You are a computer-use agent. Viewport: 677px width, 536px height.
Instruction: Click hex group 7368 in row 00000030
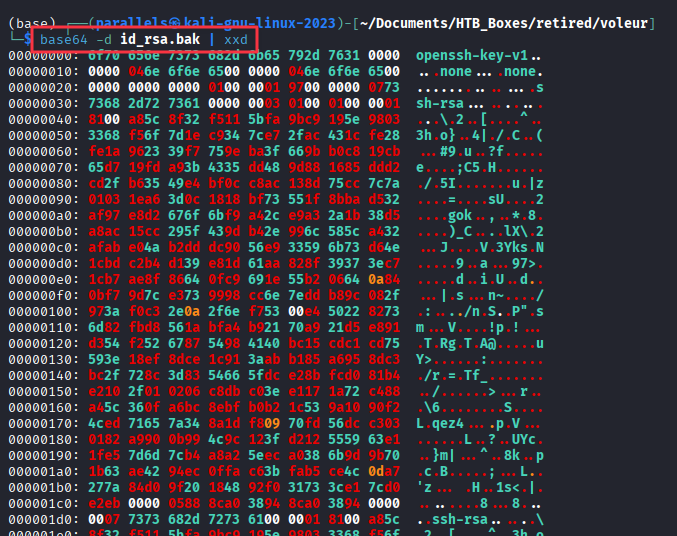click(x=104, y=104)
